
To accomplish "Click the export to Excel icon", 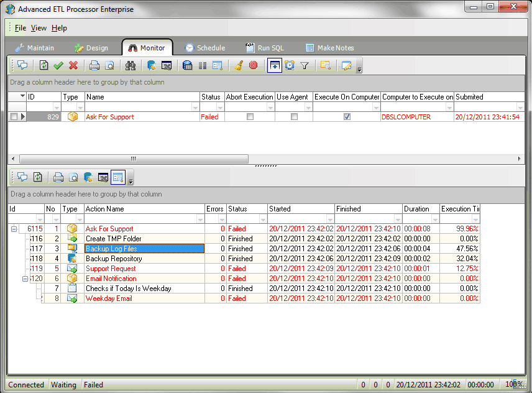I will (167, 65).
